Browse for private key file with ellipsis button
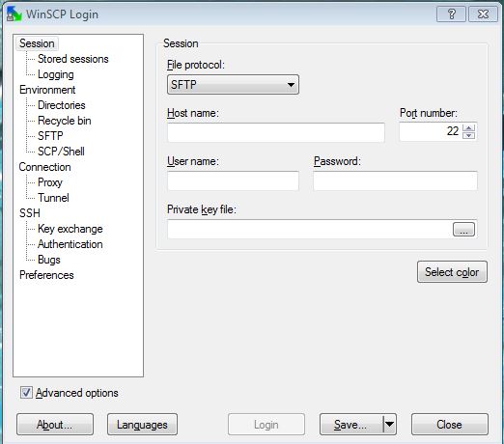Viewport: 504px width, 444px height. [463, 229]
